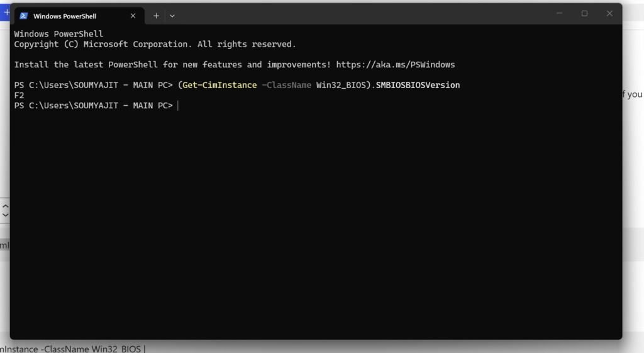Close the Windows PowerShell tab

point(133,16)
